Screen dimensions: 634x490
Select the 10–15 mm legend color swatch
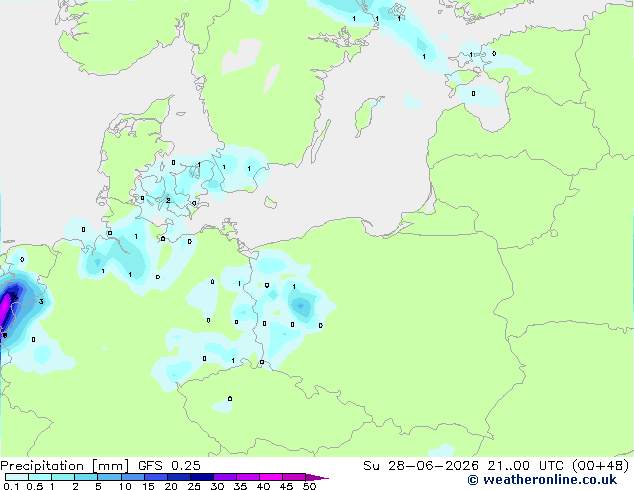point(132,477)
